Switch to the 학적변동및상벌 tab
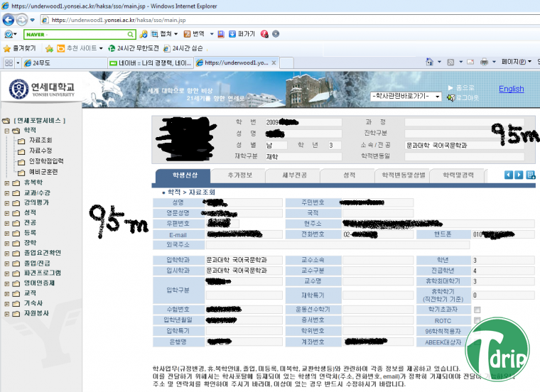540x392 pixels. coord(403,175)
